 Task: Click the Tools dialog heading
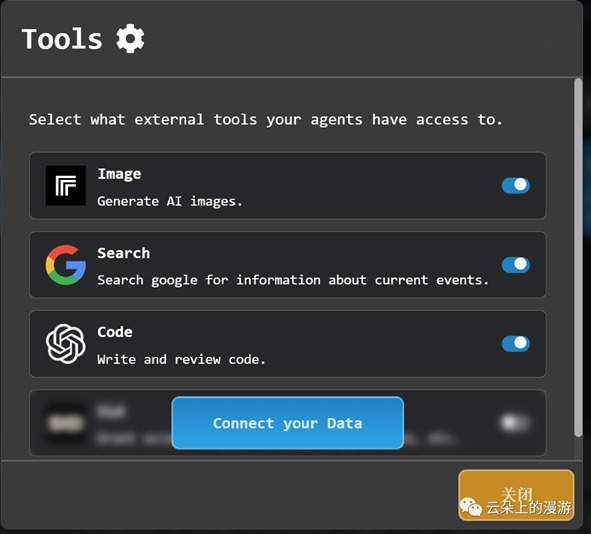click(62, 39)
